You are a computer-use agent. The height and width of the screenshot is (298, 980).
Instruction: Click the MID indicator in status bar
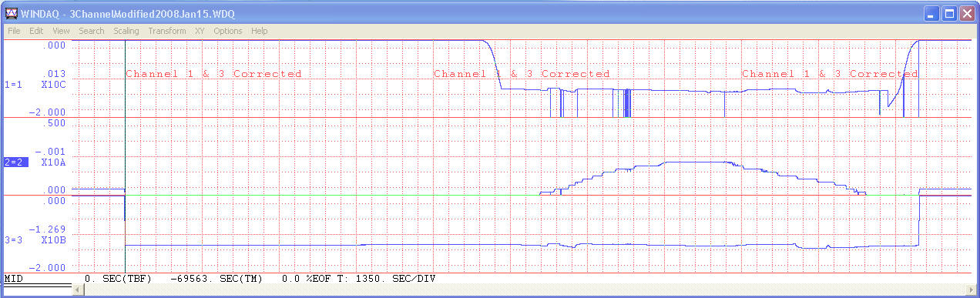pyautogui.click(x=13, y=278)
